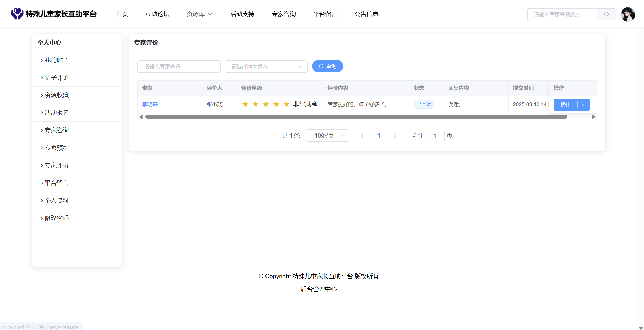Viewport: 644px width, 330px height.
Task: Open the reply status select dropdown
Action: 266,66
